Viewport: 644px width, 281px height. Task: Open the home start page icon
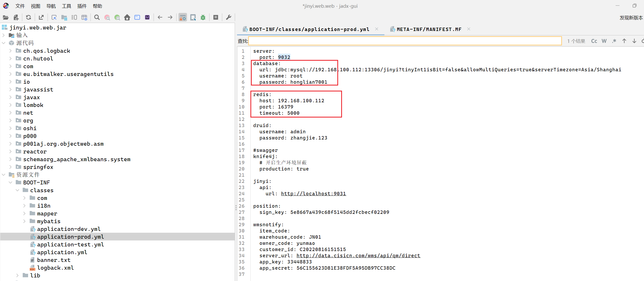pos(127,18)
